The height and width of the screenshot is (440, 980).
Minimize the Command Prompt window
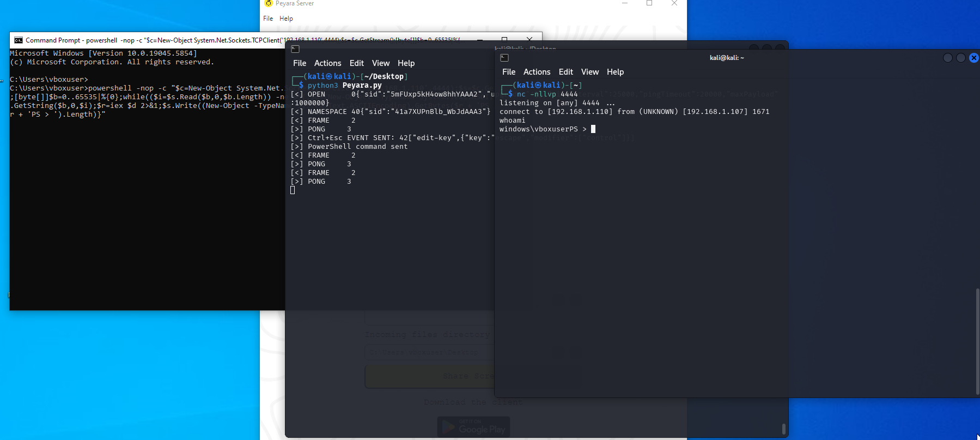coord(479,40)
